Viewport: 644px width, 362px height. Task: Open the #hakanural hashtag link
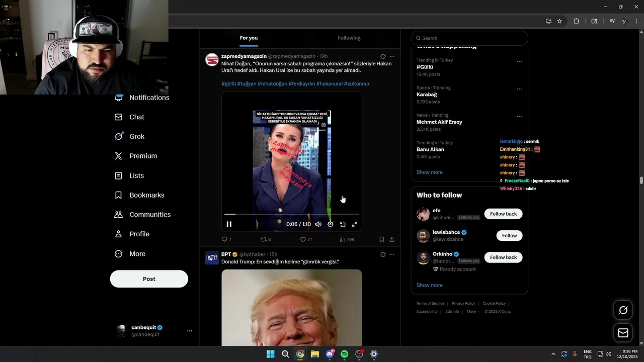click(329, 83)
